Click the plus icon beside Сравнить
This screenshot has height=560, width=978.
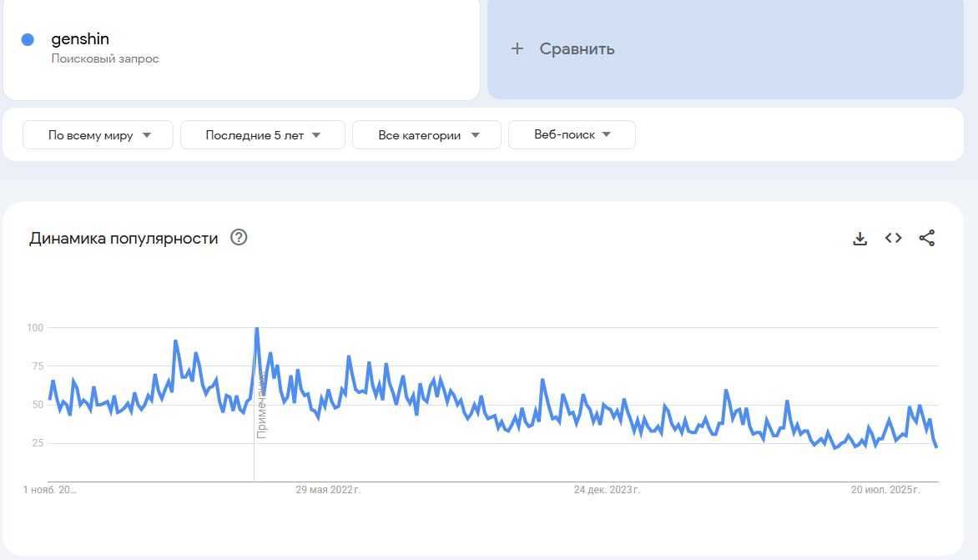coord(517,48)
